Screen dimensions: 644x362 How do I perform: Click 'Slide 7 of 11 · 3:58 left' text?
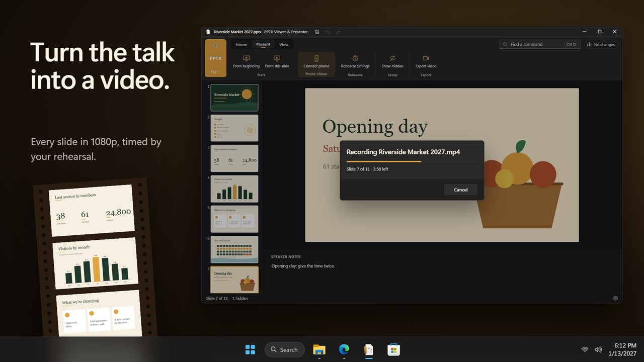coord(367,169)
